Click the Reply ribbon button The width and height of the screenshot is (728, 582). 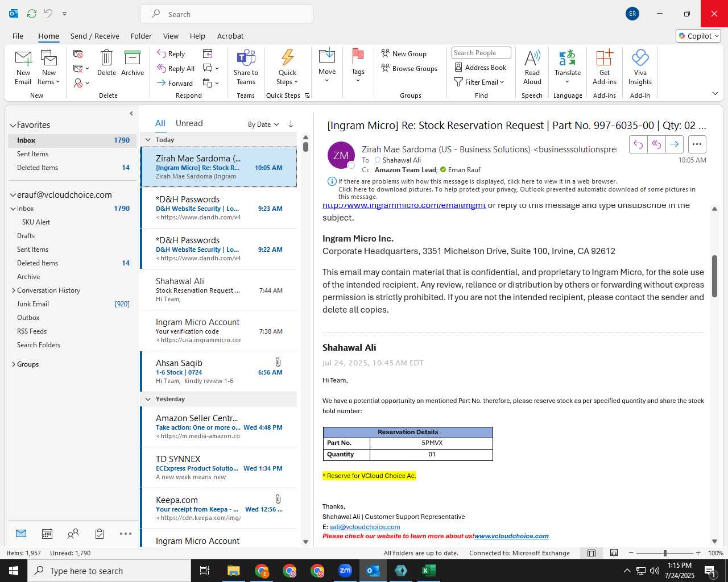pyautogui.click(x=171, y=53)
